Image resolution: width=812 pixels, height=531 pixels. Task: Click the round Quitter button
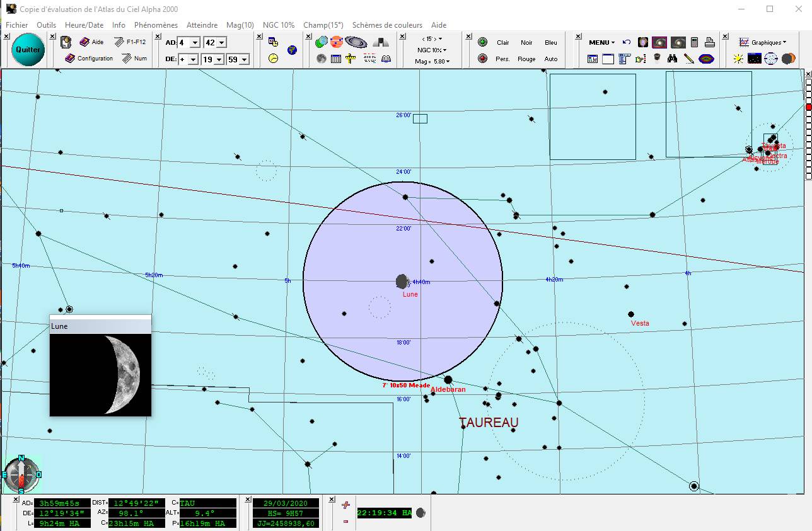(x=28, y=49)
